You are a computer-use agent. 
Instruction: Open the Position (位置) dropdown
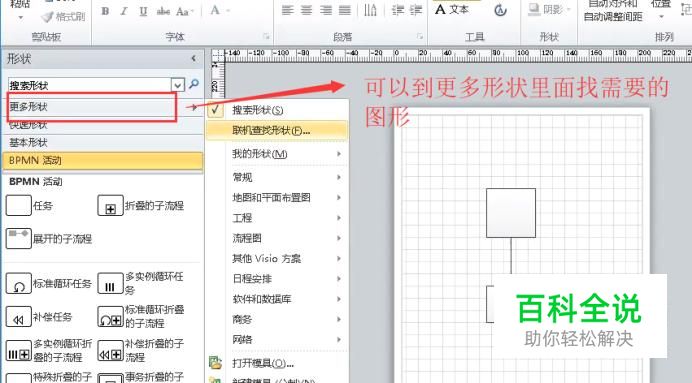(x=661, y=10)
